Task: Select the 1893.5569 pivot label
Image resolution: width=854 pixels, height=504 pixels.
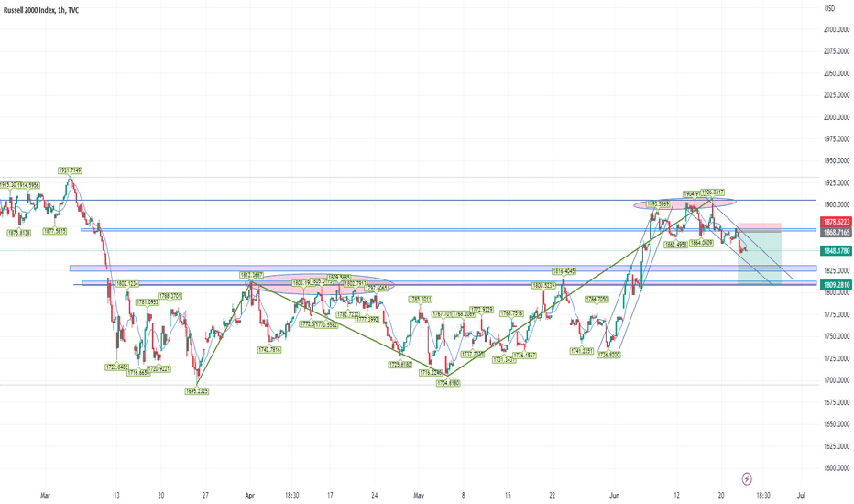Action: [657, 203]
